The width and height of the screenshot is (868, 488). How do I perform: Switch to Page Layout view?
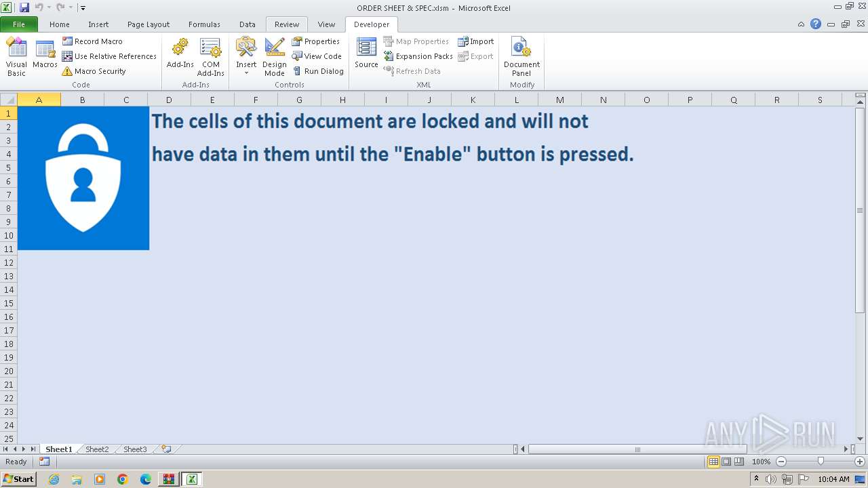click(726, 462)
